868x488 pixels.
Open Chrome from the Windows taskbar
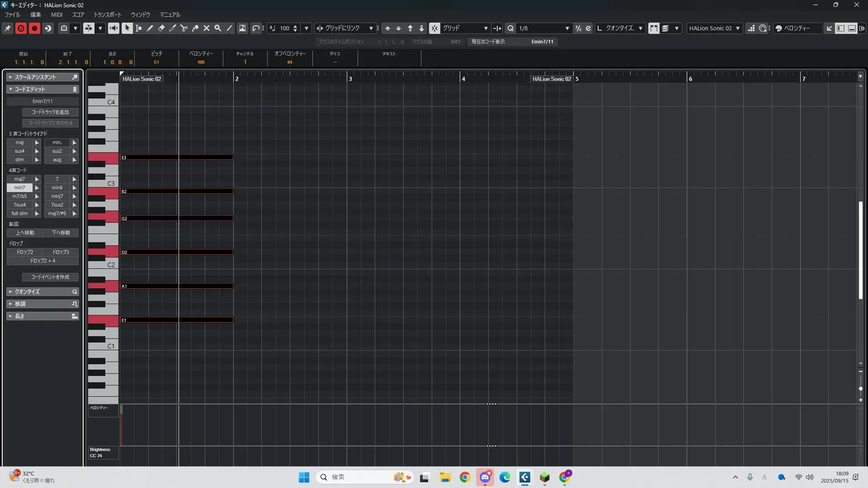465,477
